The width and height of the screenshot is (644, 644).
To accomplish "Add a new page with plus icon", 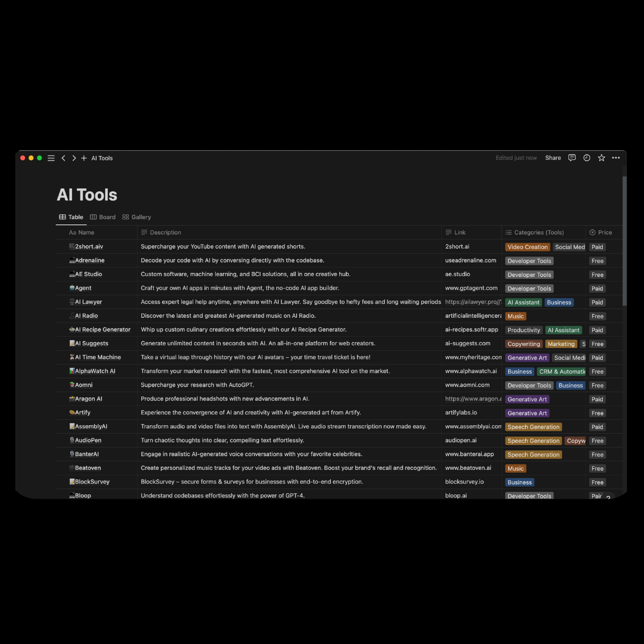I will click(x=84, y=158).
